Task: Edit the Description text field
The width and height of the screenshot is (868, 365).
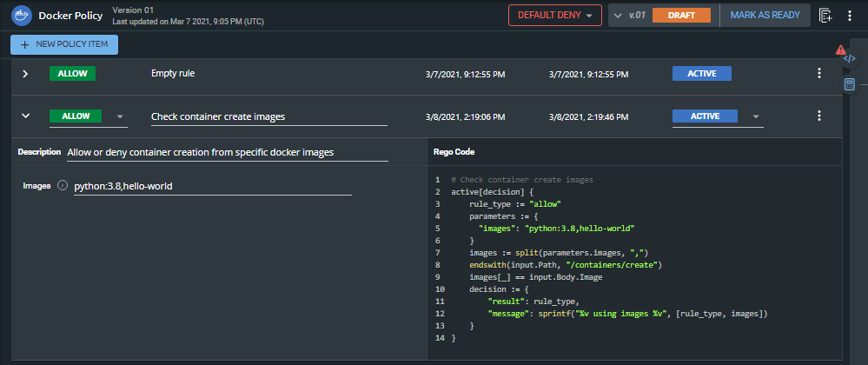Action: coord(226,153)
